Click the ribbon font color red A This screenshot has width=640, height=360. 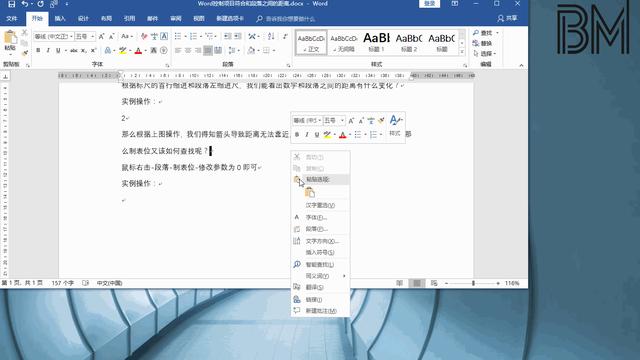(138, 50)
